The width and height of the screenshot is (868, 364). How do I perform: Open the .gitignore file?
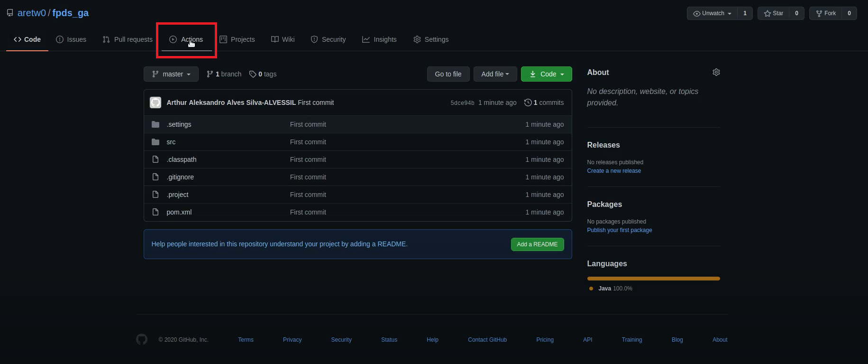[x=180, y=177]
